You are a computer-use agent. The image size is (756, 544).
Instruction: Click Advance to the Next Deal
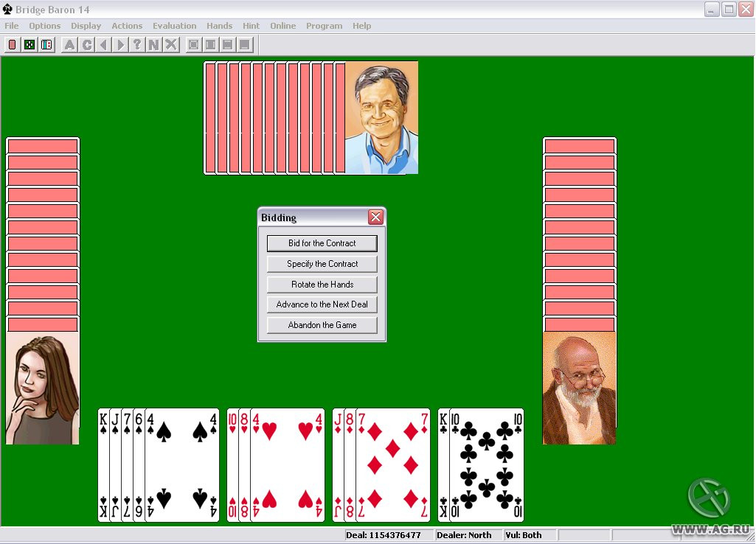click(x=322, y=304)
